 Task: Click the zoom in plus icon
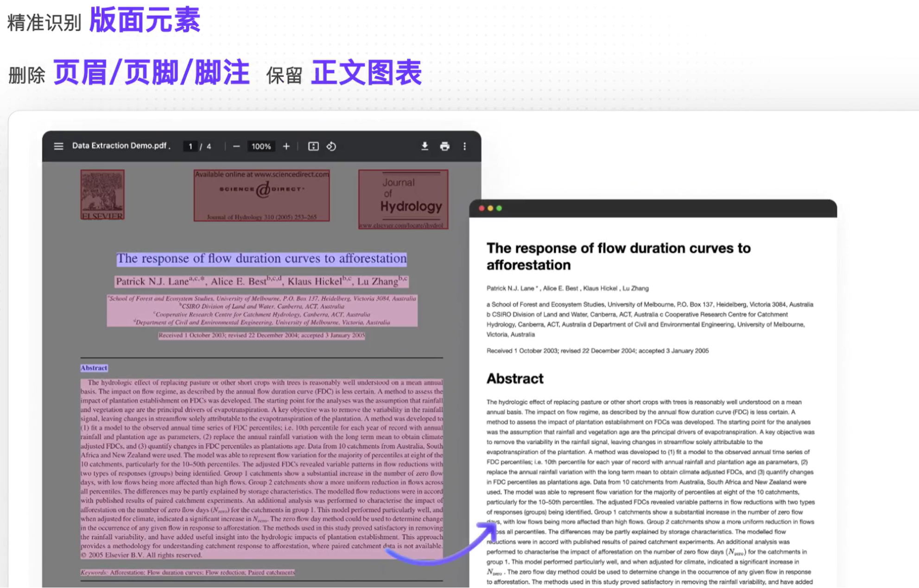286,146
